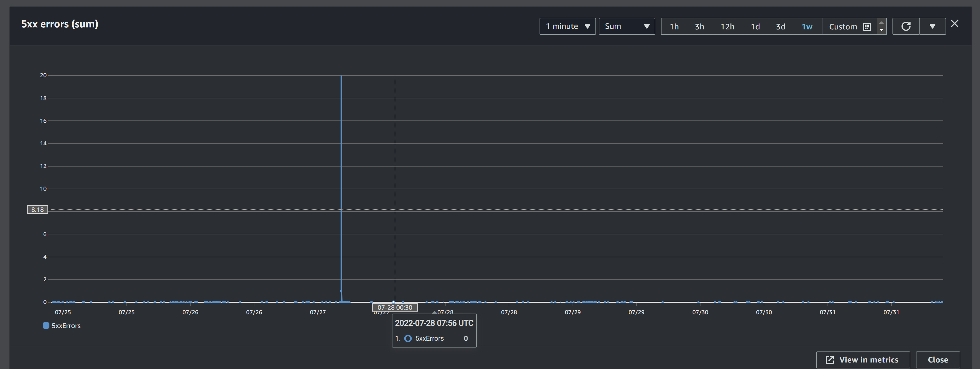Select the 3h time range
This screenshot has height=369, width=980.
click(699, 27)
